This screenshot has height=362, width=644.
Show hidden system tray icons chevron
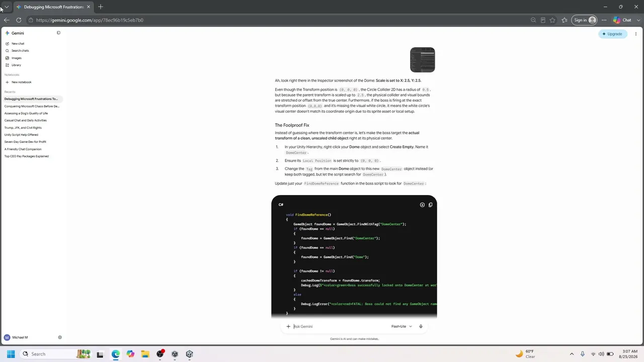pos(572,354)
